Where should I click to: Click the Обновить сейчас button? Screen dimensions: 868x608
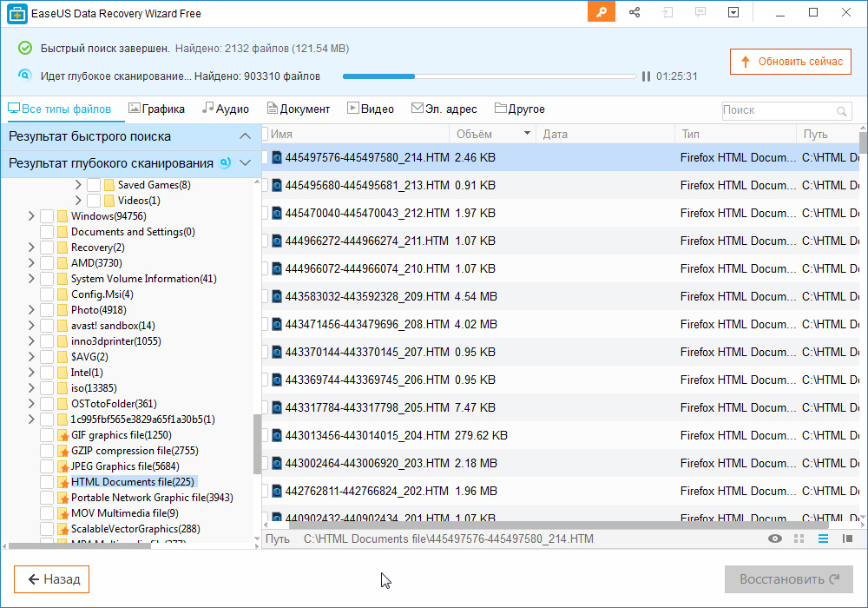coord(791,62)
